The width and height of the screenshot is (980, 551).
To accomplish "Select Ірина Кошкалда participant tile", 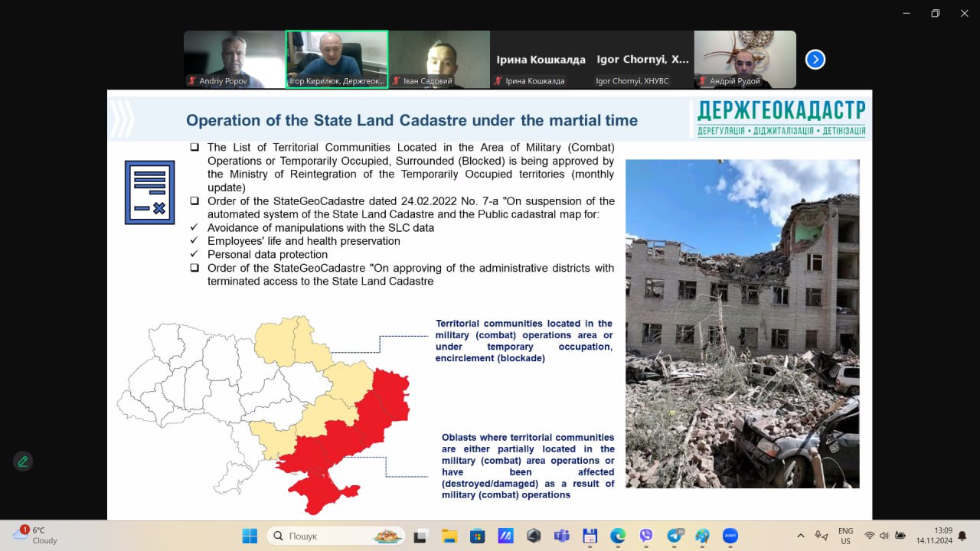I will point(541,60).
